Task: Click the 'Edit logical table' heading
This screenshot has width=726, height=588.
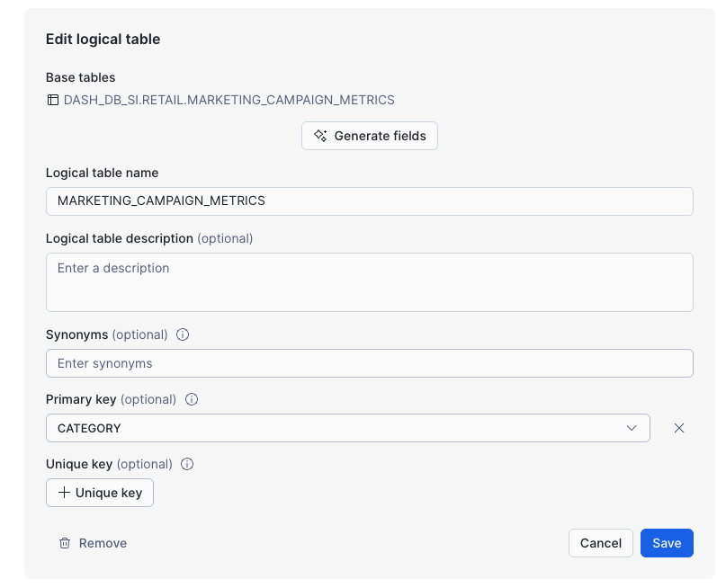Action: [103, 40]
